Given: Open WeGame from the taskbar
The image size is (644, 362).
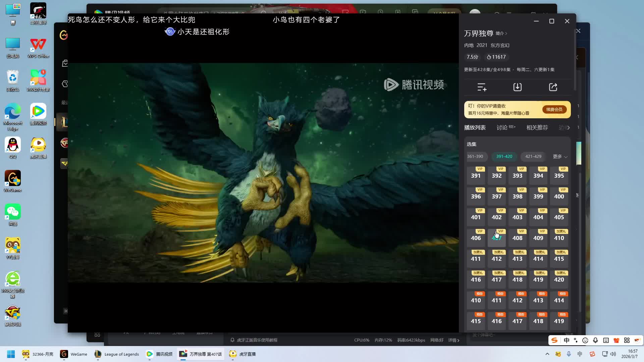Looking at the screenshot, I should click(74, 354).
